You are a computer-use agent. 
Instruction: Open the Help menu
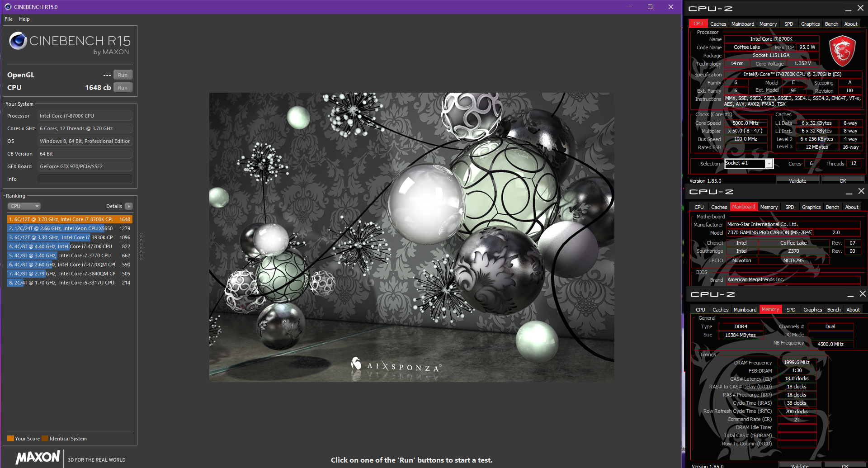tap(24, 19)
